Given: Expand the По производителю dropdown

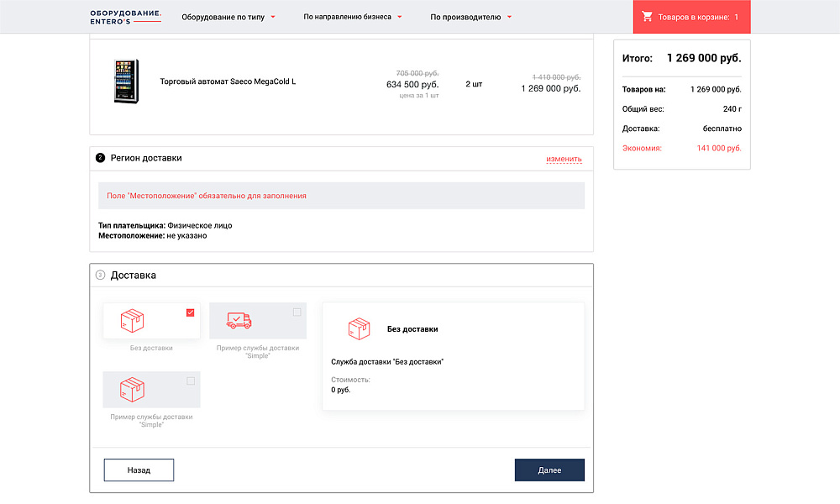Looking at the screenshot, I should pyautogui.click(x=470, y=17).
